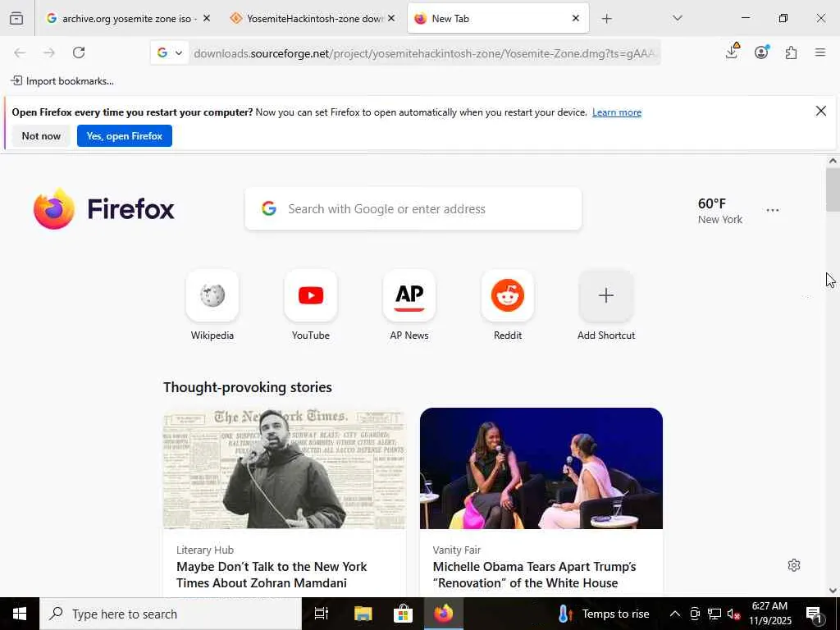Click the Firefox logo on page
The height and width of the screenshot is (630, 840).
pyautogui.click(x=104, y=209)
